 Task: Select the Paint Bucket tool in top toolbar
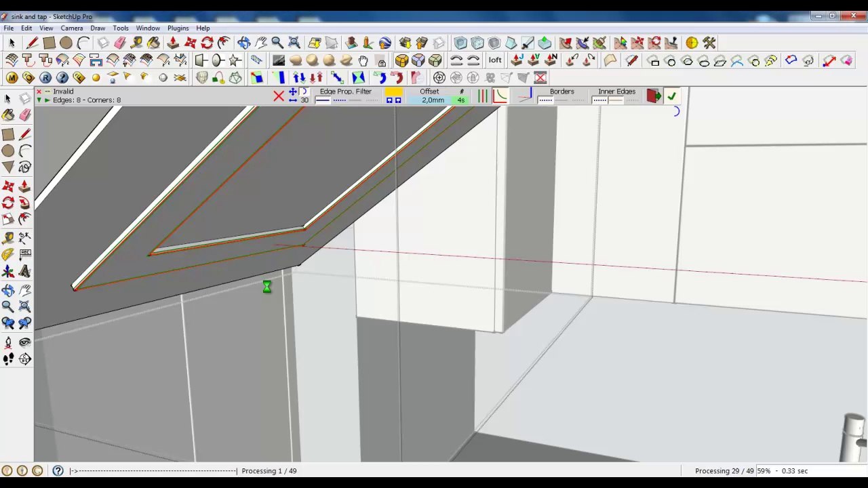(154, 43)
